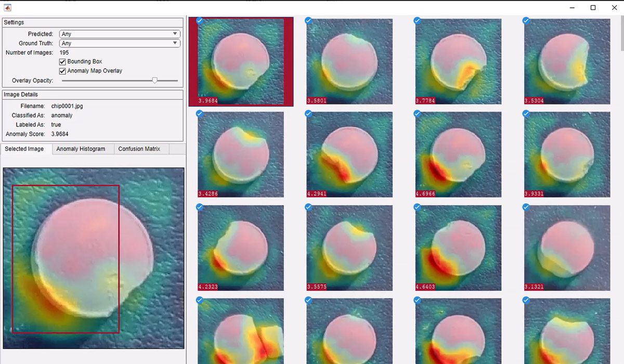Click checkmark icon on thumbnail scored 3.7784

click(417, 20)
